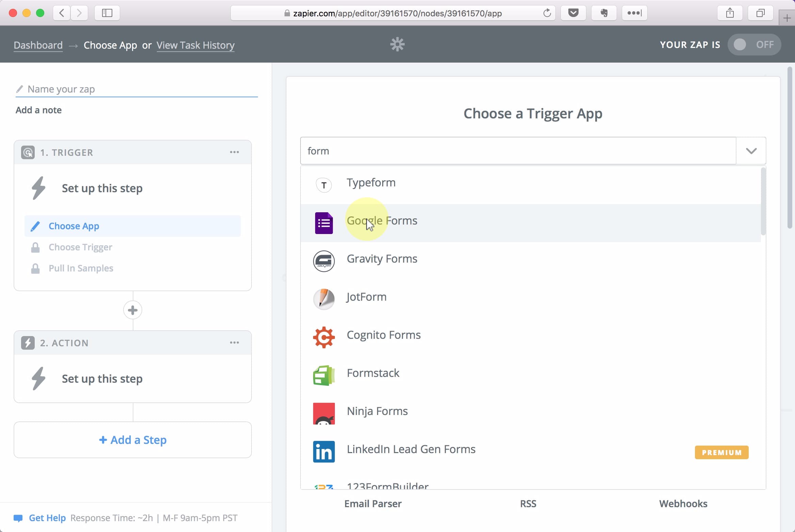Viewport: 795px width, 532px height.
Task: Click the Safari back arrow
Action: coord(62,13)
